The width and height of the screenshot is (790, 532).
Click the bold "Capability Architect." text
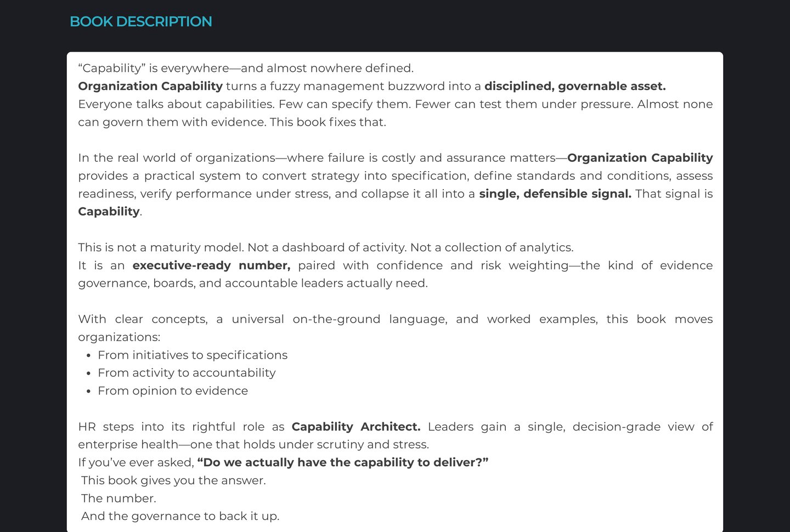tap(356, 427)
